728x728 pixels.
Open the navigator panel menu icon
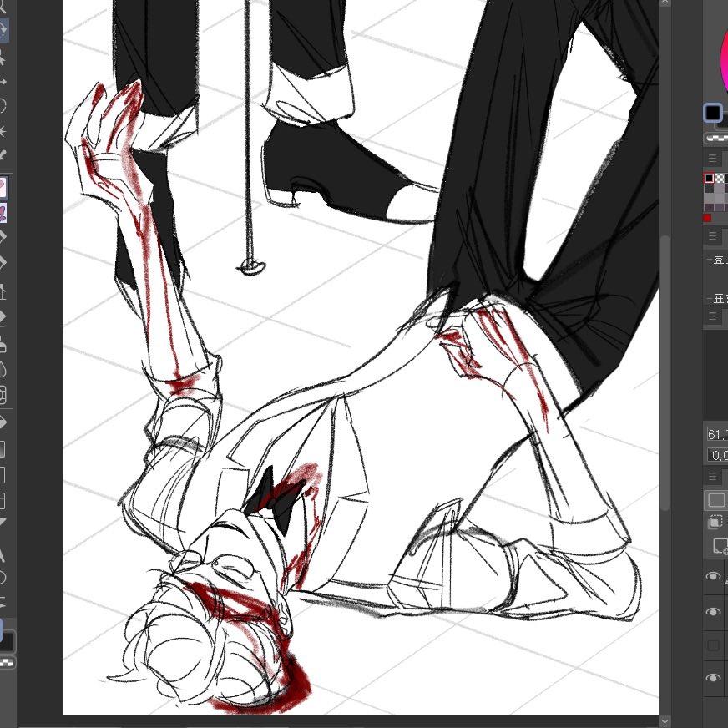point(713,316)
